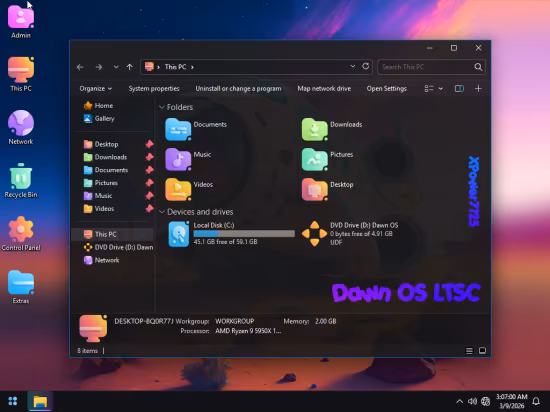The height and width of the screenshot is (412, 550).
Task: Navigate up one folder level
Action: pos(130,67)
